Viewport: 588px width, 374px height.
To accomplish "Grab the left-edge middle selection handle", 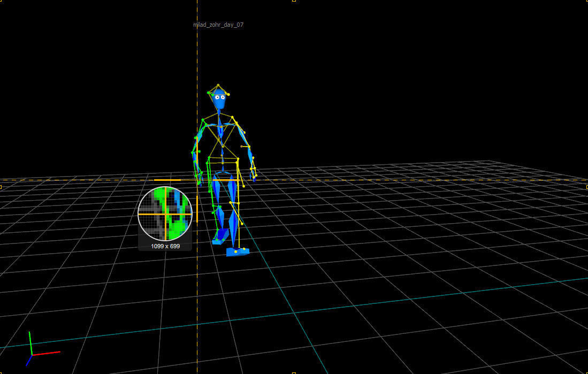I will point(1,187).
